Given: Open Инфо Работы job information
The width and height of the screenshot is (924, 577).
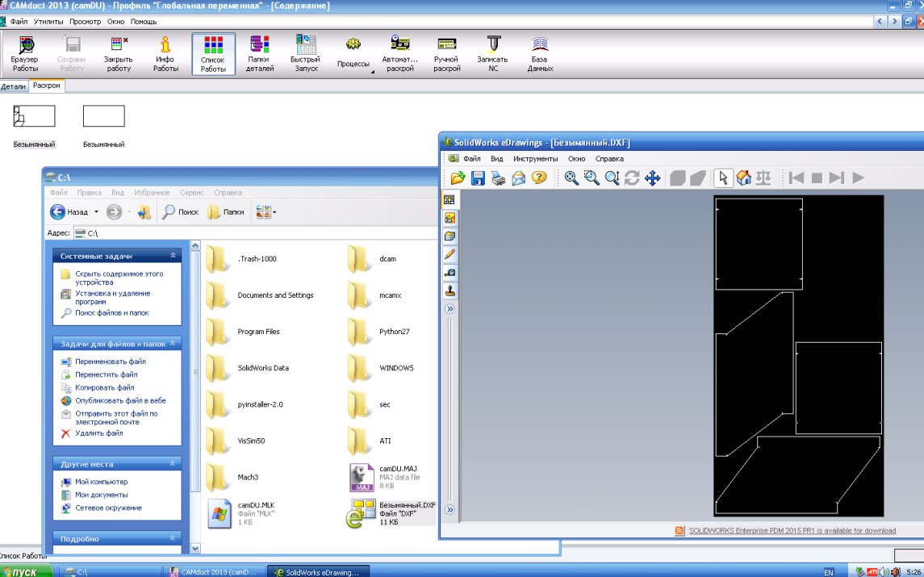Looking at the screenshot, I should pos(165,53).
